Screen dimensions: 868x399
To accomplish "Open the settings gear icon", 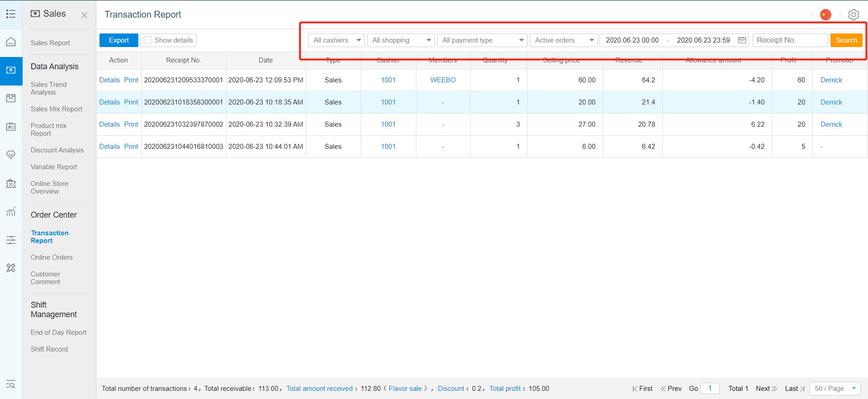I will 854,14.
